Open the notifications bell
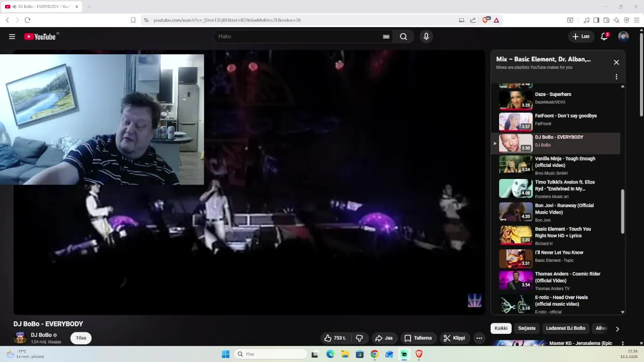 pos(605,37)
